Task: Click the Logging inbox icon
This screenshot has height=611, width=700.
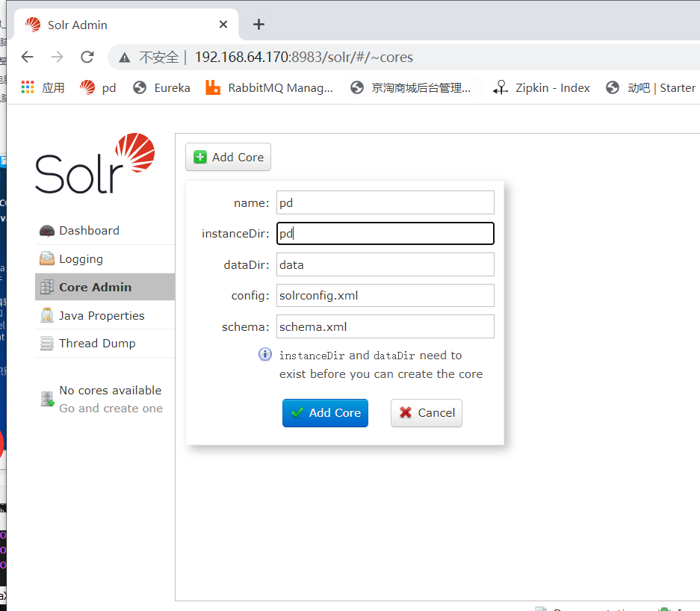Action: click(x=47, y=258)
